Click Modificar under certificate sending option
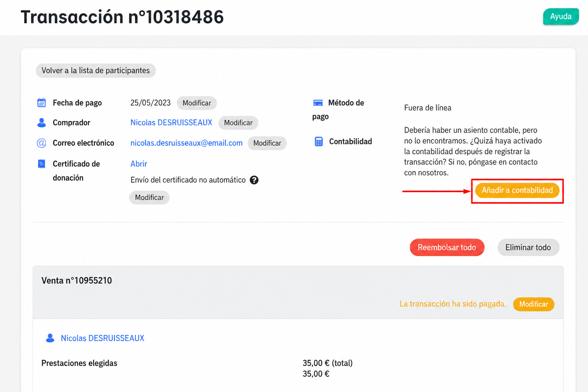 click(149, 198)
